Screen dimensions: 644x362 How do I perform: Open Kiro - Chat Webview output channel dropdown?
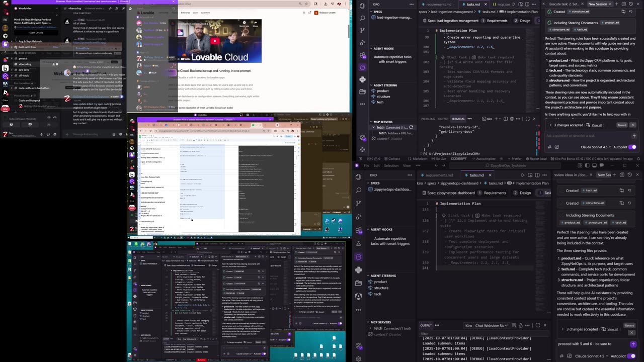pos(487,325)
